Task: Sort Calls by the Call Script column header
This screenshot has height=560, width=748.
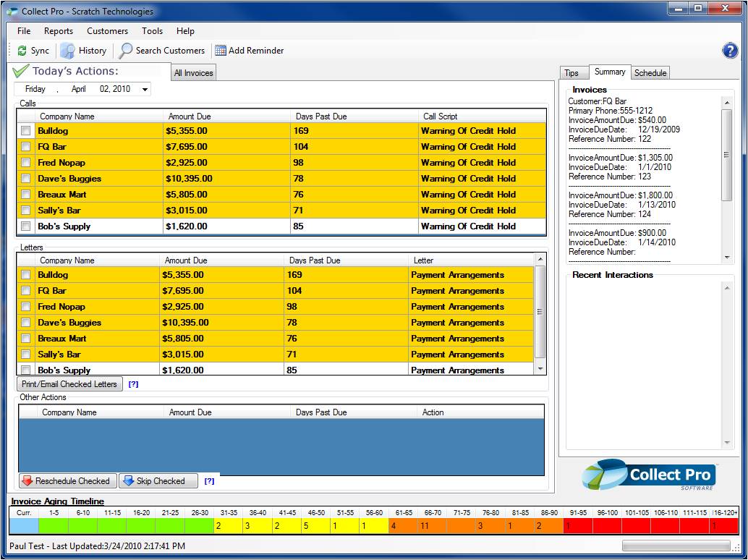Action: pyautogui.click(x=483, y=116)
